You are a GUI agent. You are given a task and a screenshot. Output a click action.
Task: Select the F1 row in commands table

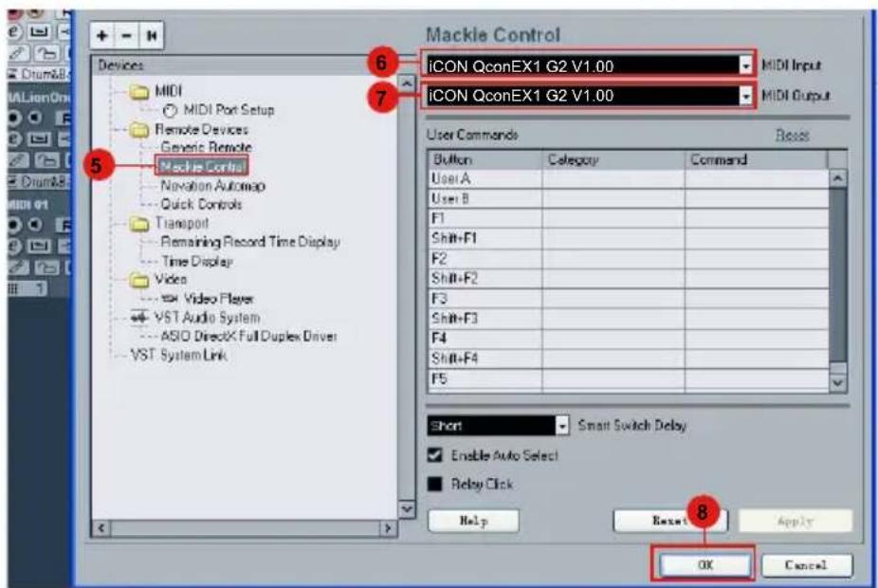coord(629,218)
